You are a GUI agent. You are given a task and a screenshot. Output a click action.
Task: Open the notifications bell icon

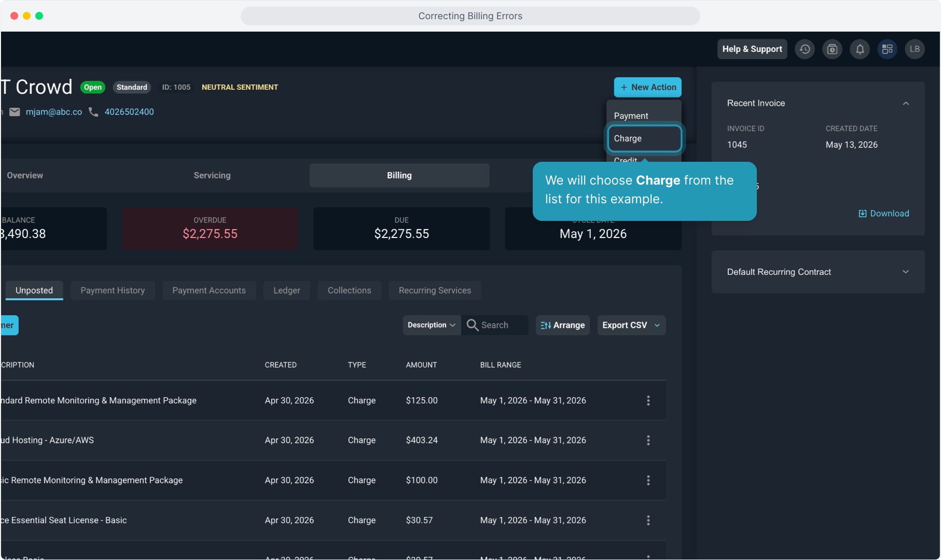[860, 49]
